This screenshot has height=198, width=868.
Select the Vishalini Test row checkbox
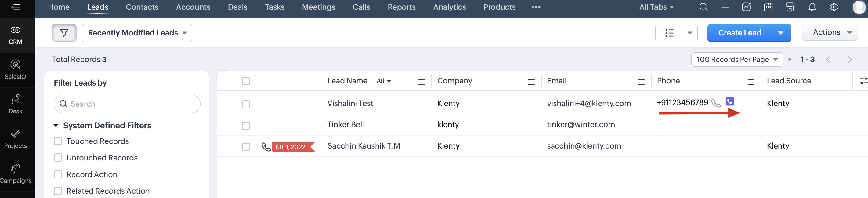tap(246, 104)
